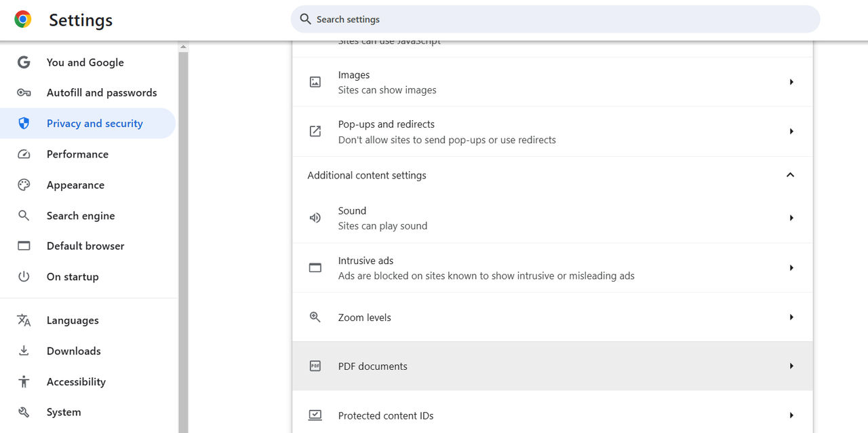
Task: Click the power icon beside On startup
Action: click(24, 277)
